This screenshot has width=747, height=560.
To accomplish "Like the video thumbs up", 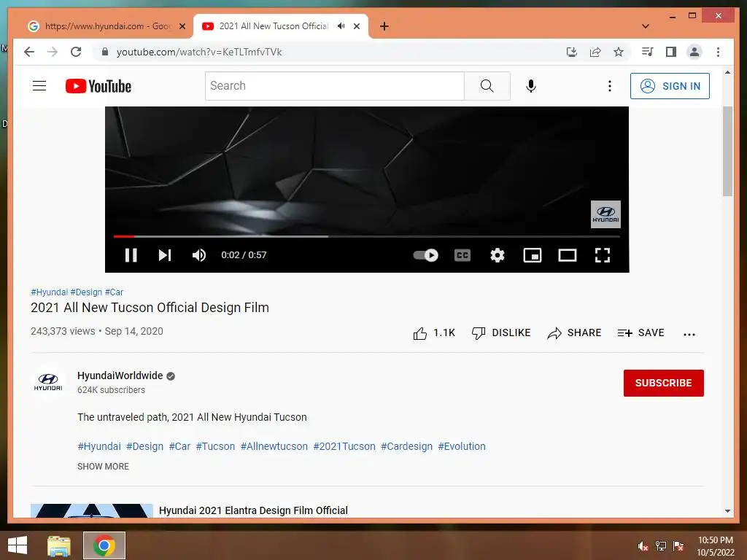I will (434, 332).
